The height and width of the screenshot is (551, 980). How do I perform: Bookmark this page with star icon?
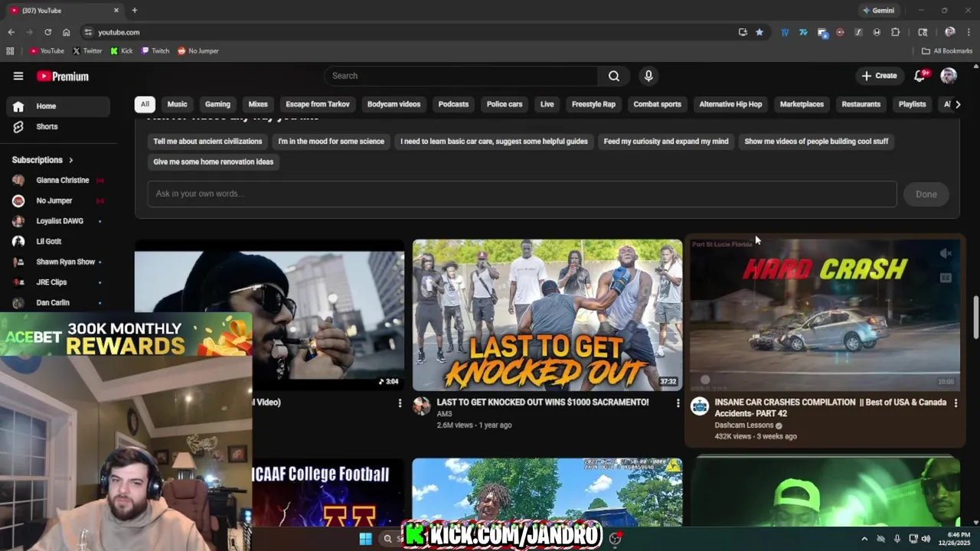[x=759, y=32]
